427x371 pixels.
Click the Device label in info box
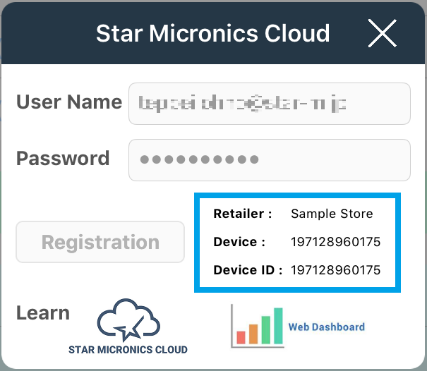(x=239, y=242)
